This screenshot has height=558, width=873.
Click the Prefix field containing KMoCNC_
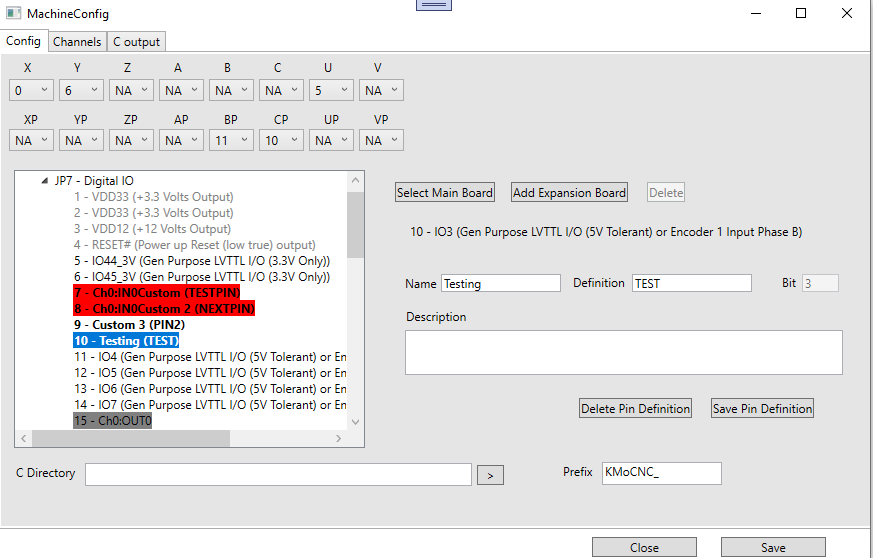click(660, 473)
